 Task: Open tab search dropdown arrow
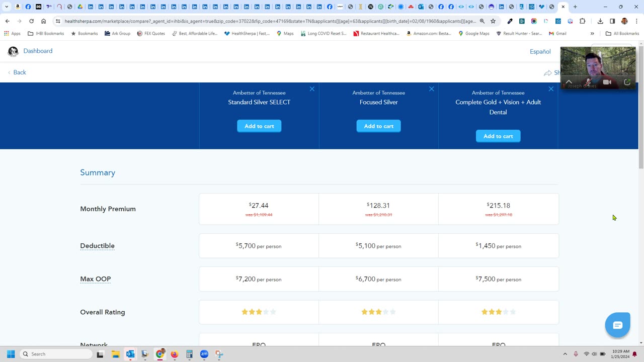(7, 7)
